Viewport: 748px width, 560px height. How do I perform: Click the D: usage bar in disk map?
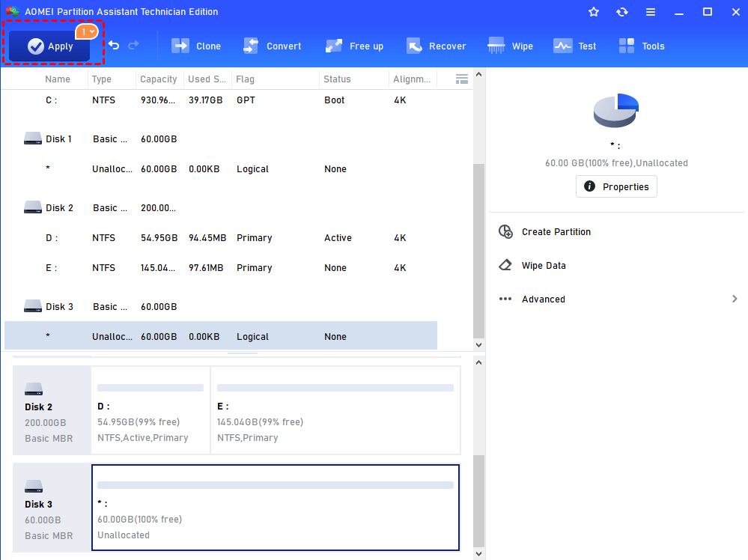point(150,388)
